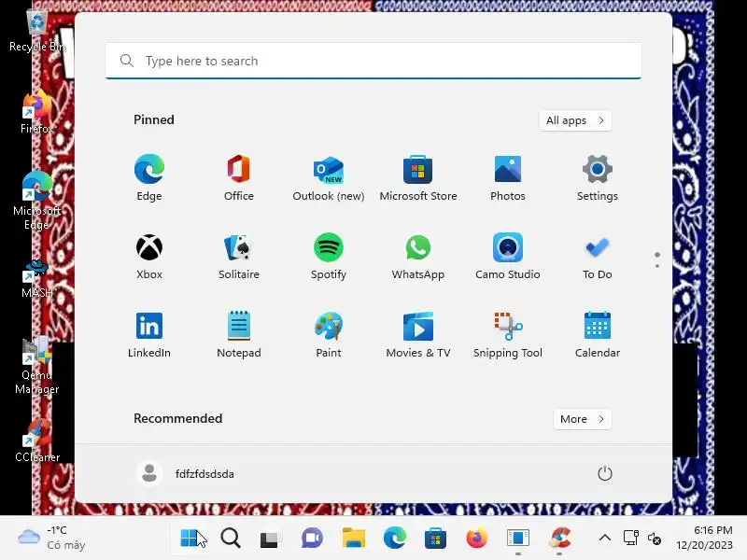Viewport: 747px width, 560px height.
Task: Launch Office from the pinned apps
Action: pyautogui.click(x=239, y=177)
